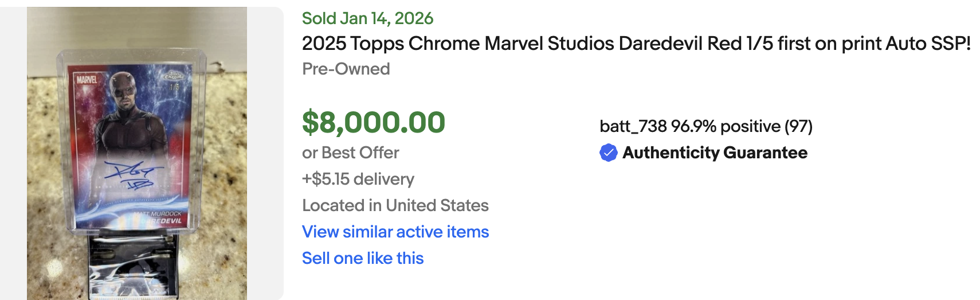
Task: Click the Authenticity Guarantee label text
Action: click(715, 153)
